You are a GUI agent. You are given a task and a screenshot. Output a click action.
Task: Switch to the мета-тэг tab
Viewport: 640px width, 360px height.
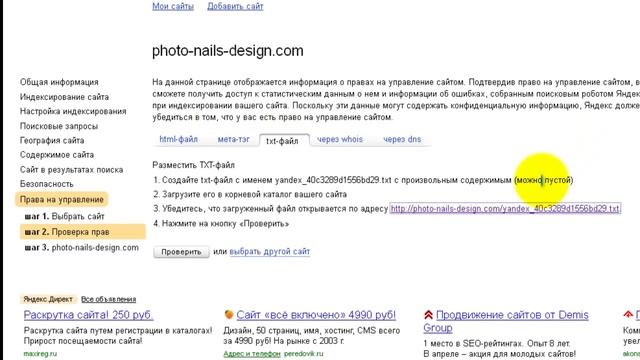(233, 139)
